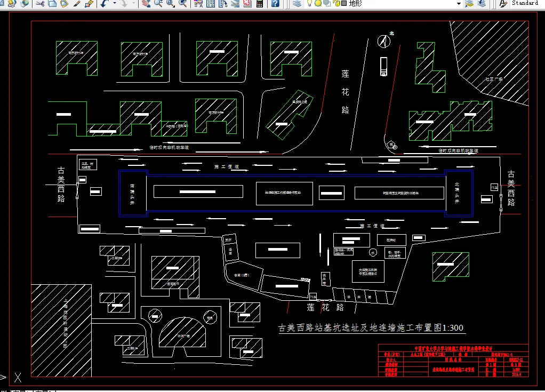Activate the Pan realtime hand tool
Screen dimensions: 545x392
click(146, 4)
